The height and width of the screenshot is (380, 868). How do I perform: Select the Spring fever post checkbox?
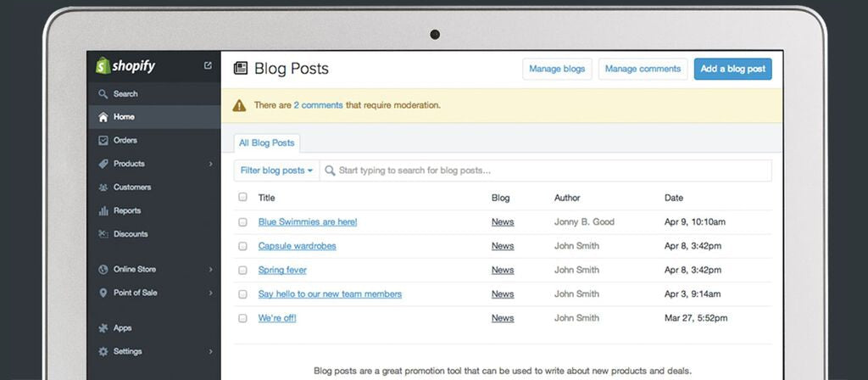pos(242,270)
